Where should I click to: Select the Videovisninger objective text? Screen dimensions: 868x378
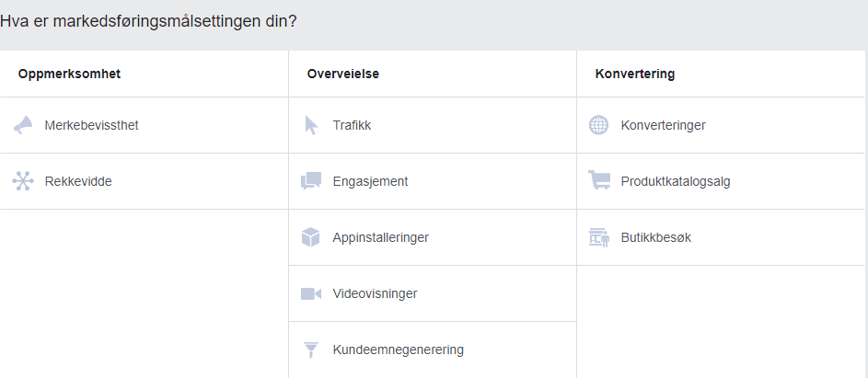[375, 293]
